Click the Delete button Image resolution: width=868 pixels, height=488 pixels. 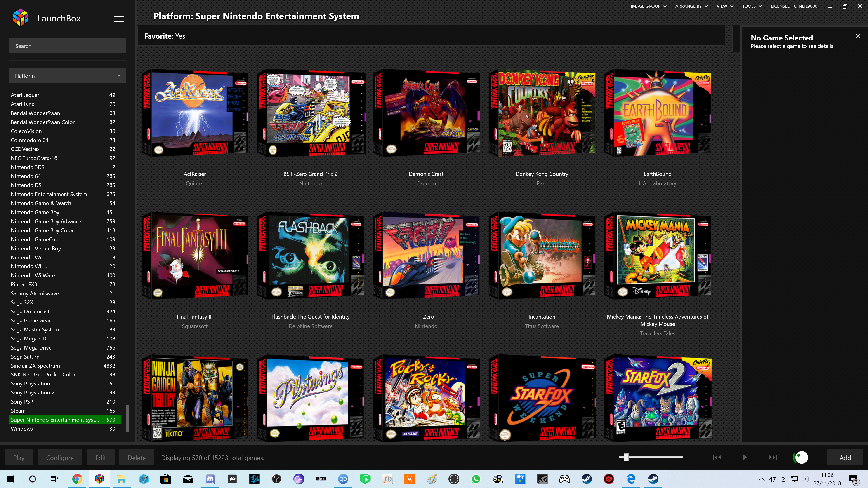point(137,457)
